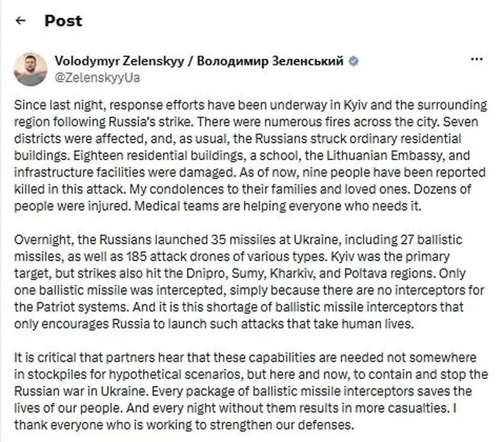The height and width of the screenshot is (442, 504).
Task: Click the Ukrainian name Володимир Зеленський
Action: coord(270,61)
